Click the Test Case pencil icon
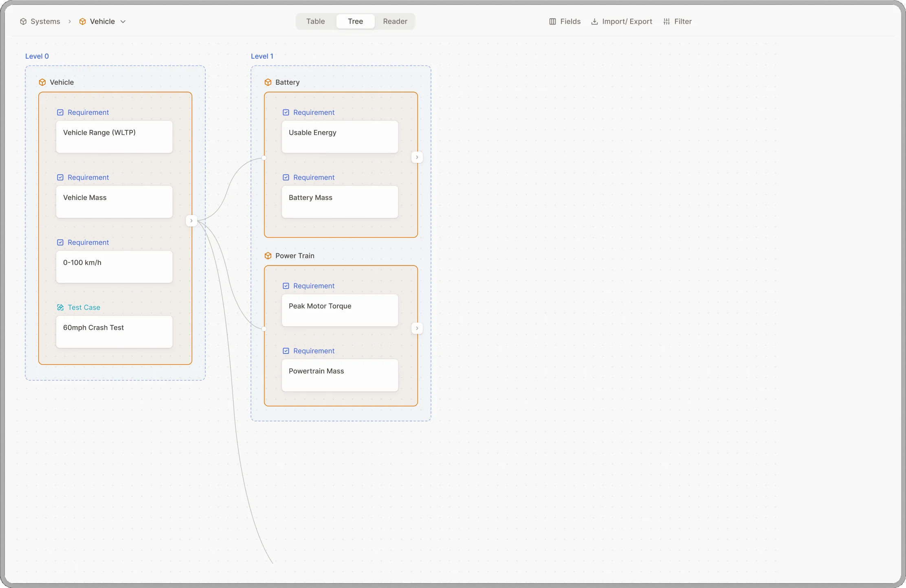This screenshot has height=588, width=906. pos(60,307)
